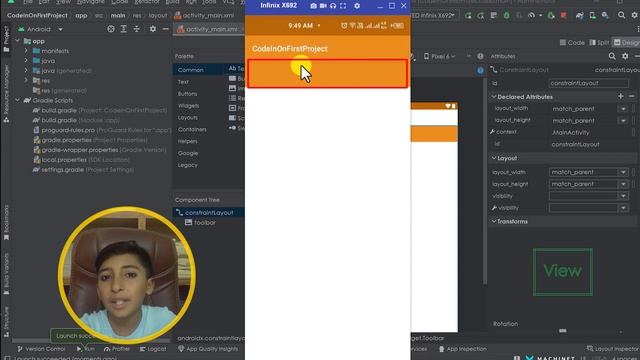The height and width of the screenshot is (360, 640).
Task: Collapse the Declared Attributes section
Action: (494, 97)
